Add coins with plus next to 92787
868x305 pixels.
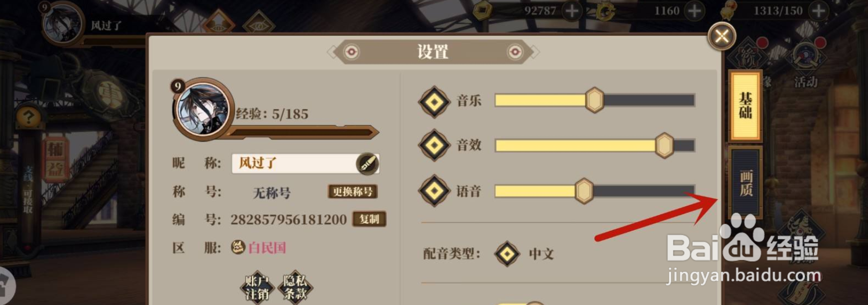[572, 11]
